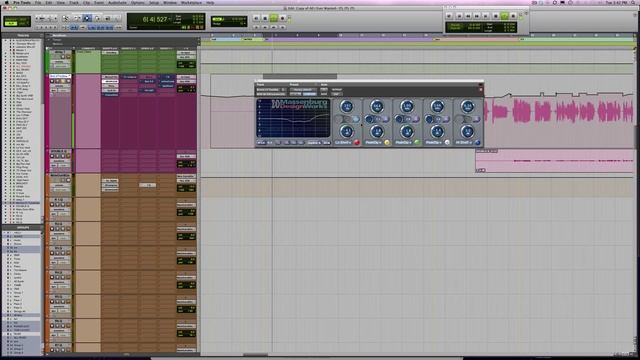Toggle the white Peak/Dip band LED
Screen dimensions: 640x360
447,142
